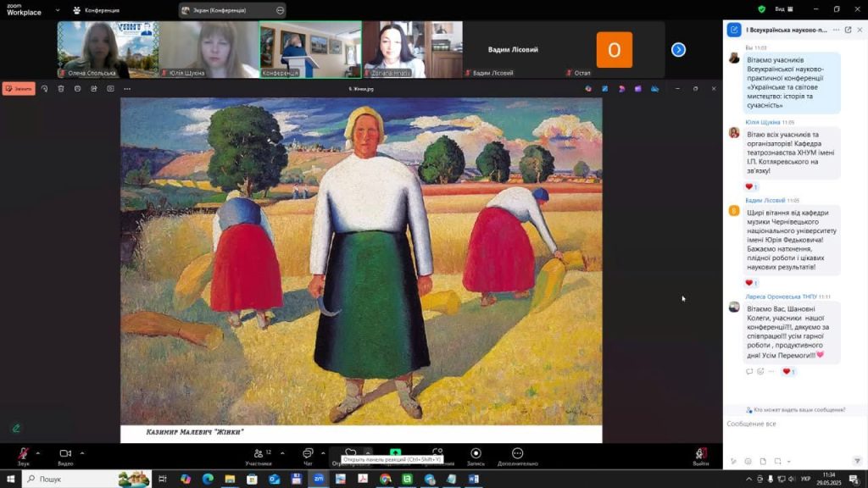Expand audio options arrow beside Звук
This screenshot has width=868, height=488.
tap(37, 453)
